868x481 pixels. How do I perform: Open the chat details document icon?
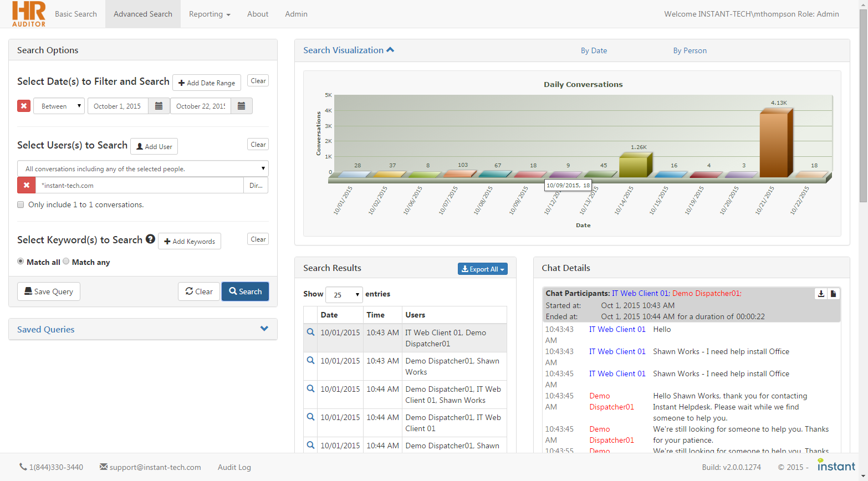point(833,294)
